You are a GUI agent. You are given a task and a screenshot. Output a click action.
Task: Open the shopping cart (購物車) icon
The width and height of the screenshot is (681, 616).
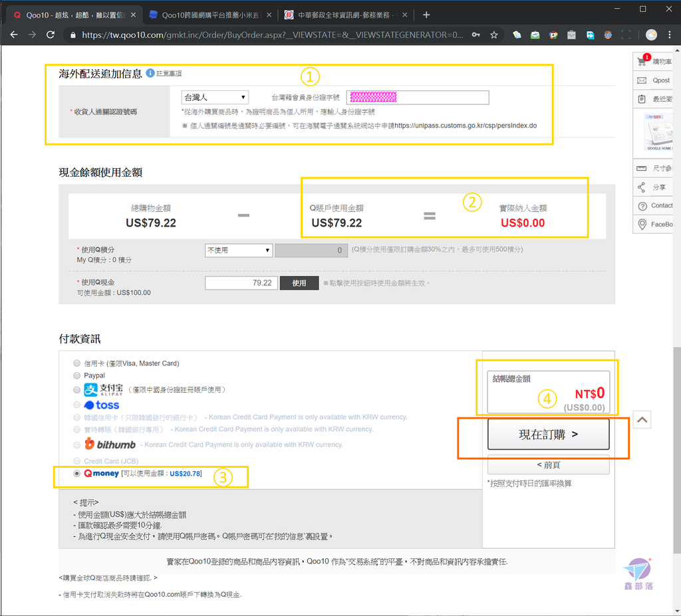pyautogui.click(x=642, y=62)
